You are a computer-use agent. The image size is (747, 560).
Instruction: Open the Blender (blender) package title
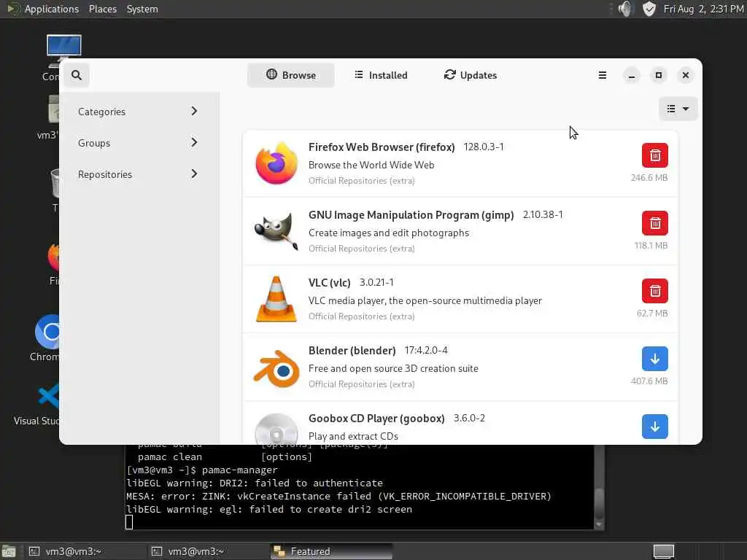point(352,351)
